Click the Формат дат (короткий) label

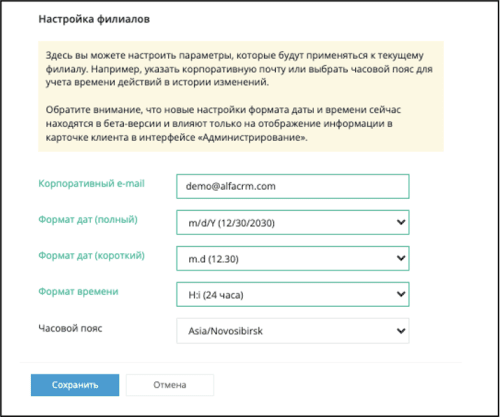[92, 256]
